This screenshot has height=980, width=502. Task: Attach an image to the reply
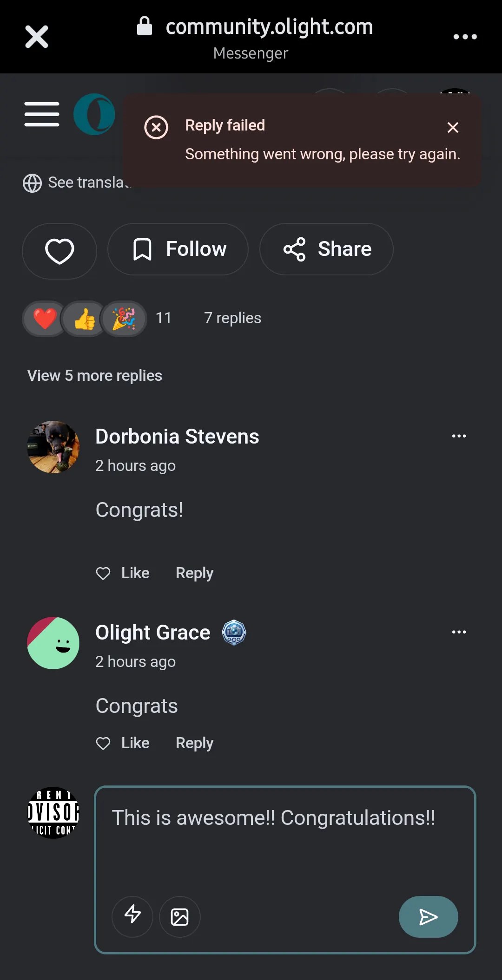point(180,916)
